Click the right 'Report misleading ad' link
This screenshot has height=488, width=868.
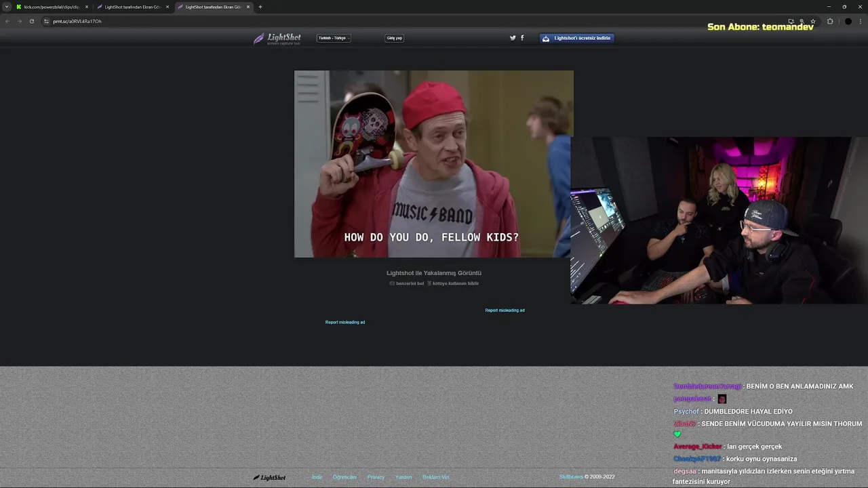click(x=505, y=310)
